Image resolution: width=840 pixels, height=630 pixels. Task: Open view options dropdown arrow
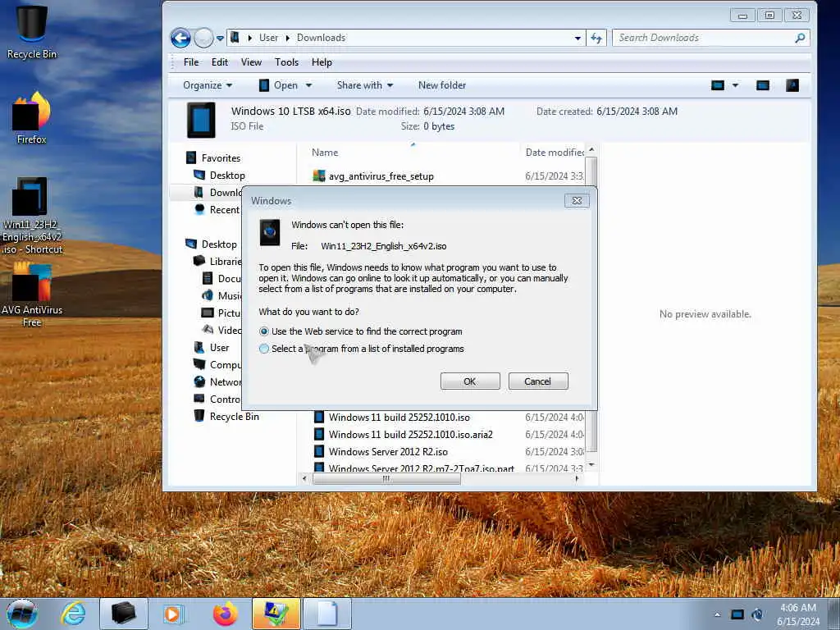click(x=735, y=85)
